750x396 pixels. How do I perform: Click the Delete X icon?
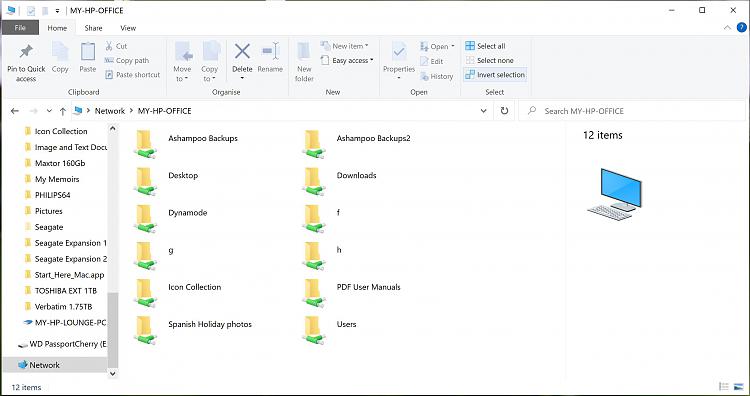click(x=242, y=51)
